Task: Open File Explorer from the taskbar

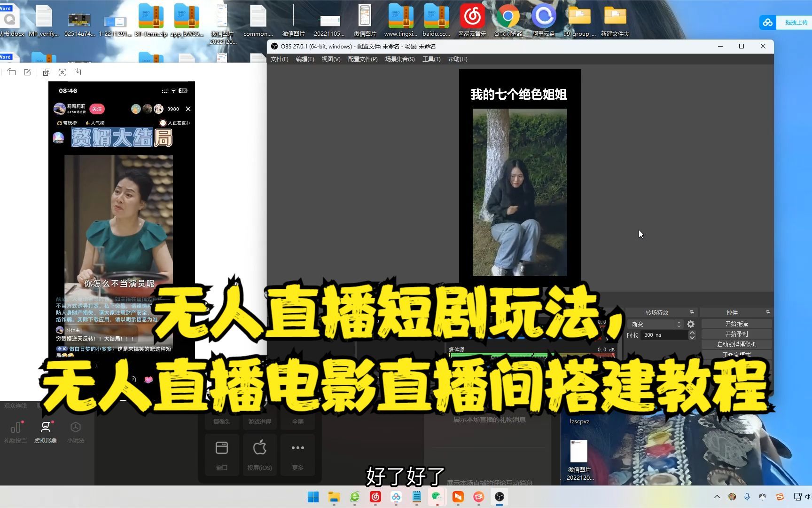Action: [334, 497]
